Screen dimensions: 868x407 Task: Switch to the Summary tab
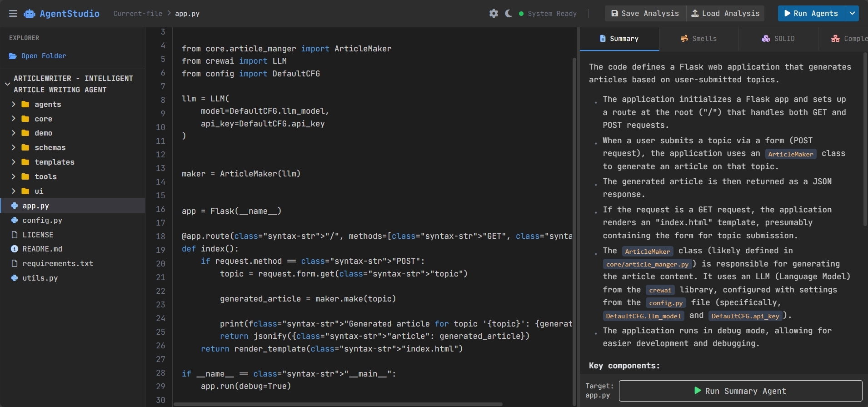pos(619,39)
